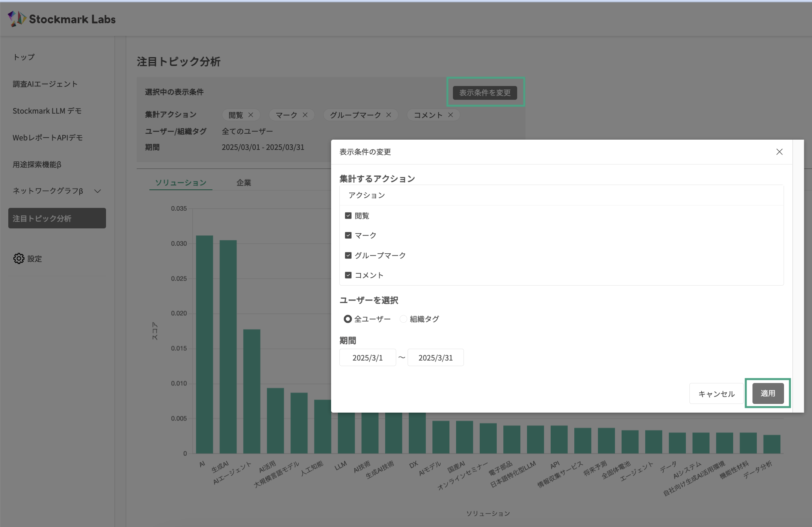Remove the コメント chip with X
Screen dimensions: 812x527
pyautogui.click(x=451, y=115)
